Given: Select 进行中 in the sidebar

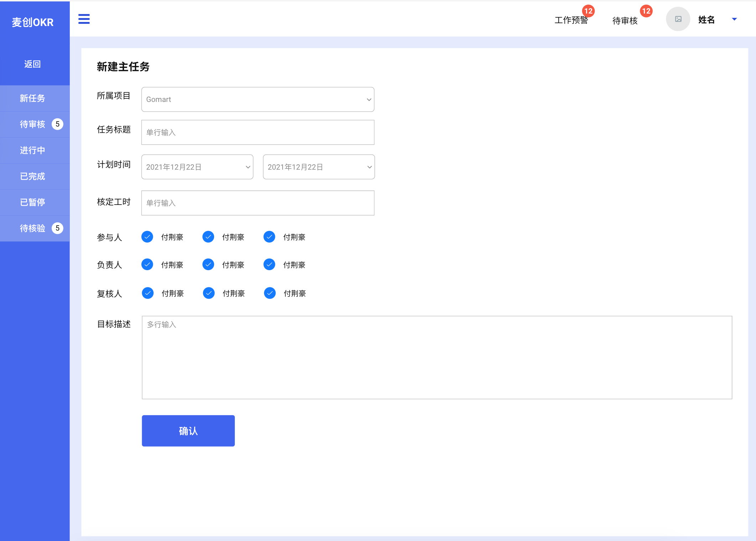Looking at the screenshot, I should [x=32, y=150].
